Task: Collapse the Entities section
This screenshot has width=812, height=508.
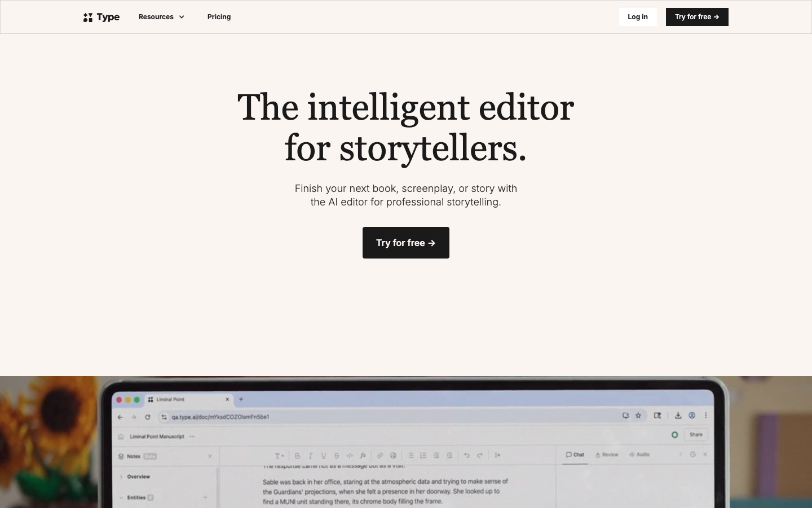Action: [121, 498]
